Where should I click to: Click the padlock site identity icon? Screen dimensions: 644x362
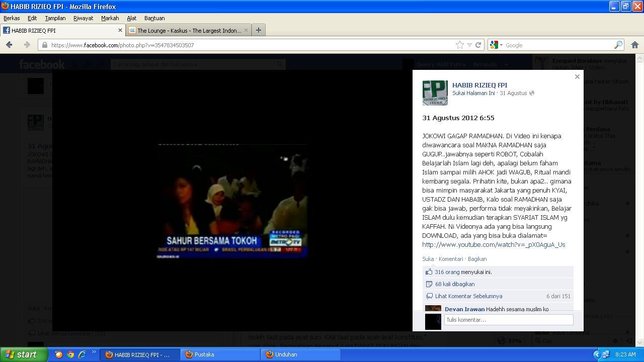44,45
